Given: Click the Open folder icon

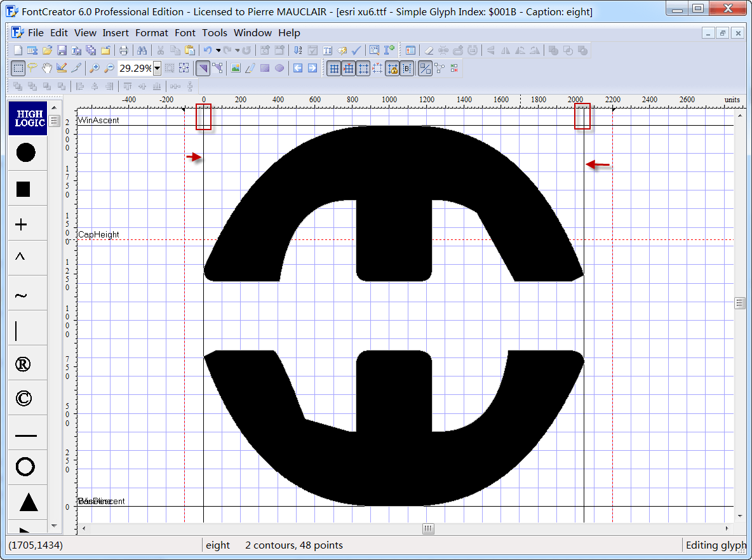Looking at the screenshot, I should [47, 50].
